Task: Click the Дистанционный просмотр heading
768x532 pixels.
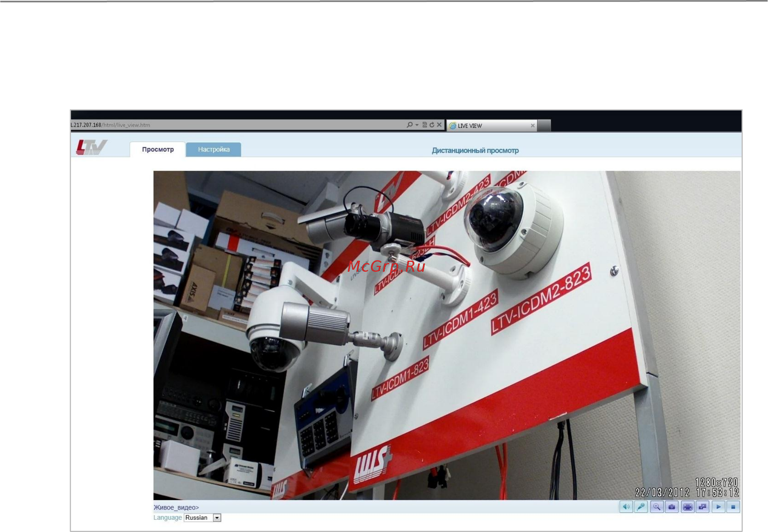Action: [475, 151]
